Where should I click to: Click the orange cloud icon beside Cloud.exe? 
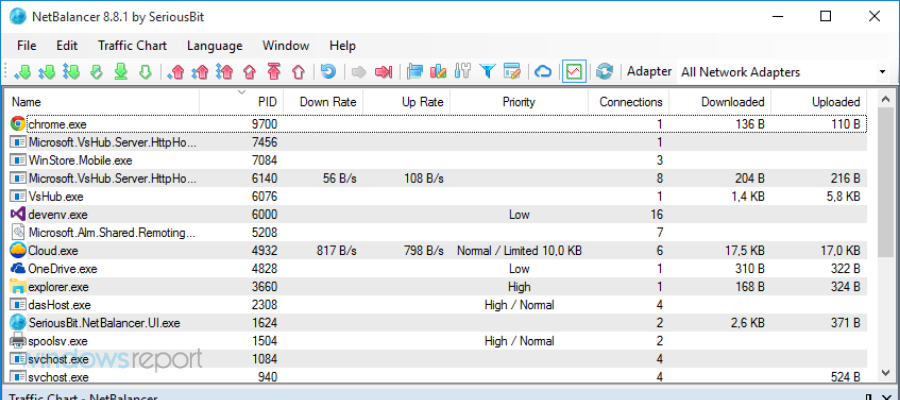pyautogui.click(x=18, y=250)
